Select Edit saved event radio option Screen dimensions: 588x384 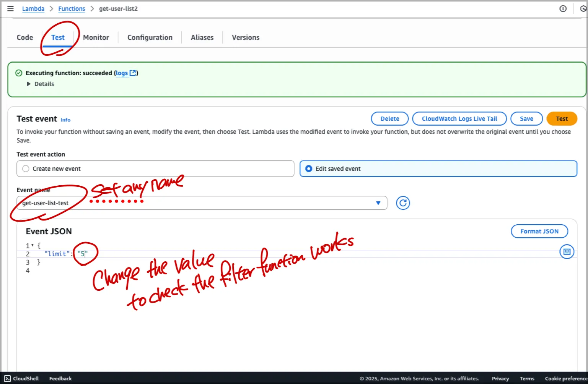point(309,169)
